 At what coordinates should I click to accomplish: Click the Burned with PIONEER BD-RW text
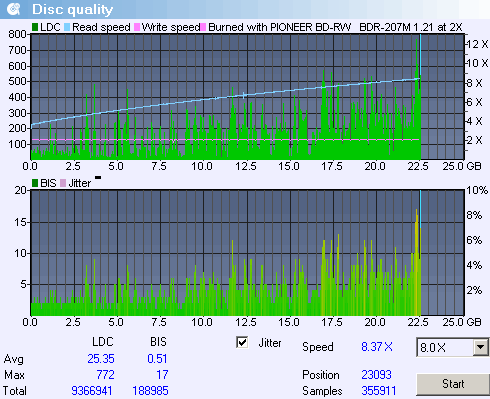click(x=280, y=27)
